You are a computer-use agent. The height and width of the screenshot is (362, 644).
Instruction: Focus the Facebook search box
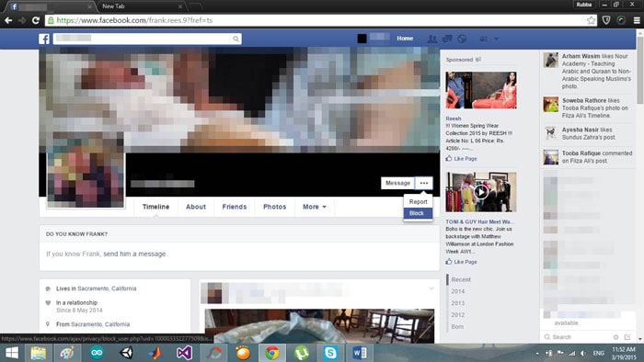pyautogui.click(x=147, y=39)
